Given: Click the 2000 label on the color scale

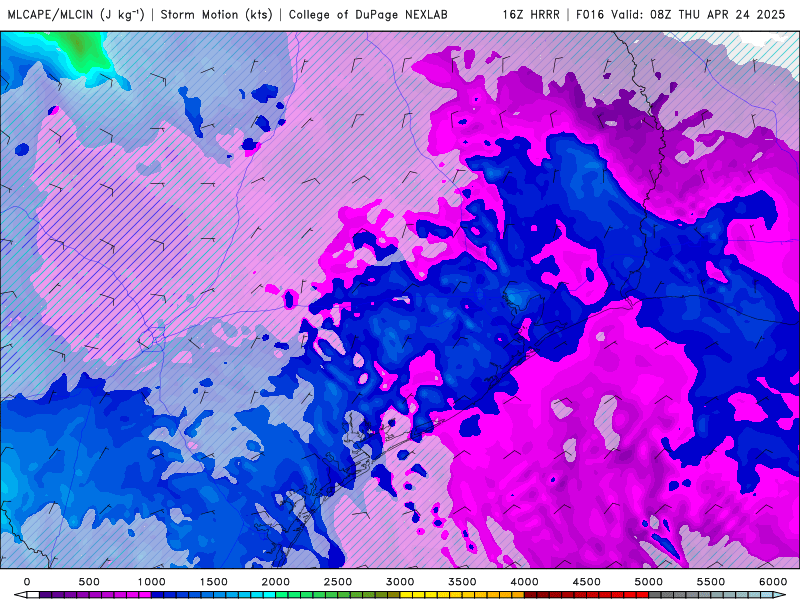Looking at the screenshot, I should coord(276,582).
